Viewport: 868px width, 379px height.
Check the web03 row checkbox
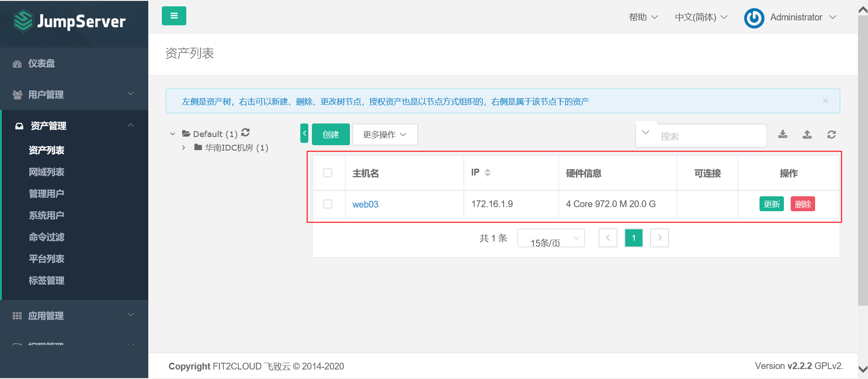(328, 204)
